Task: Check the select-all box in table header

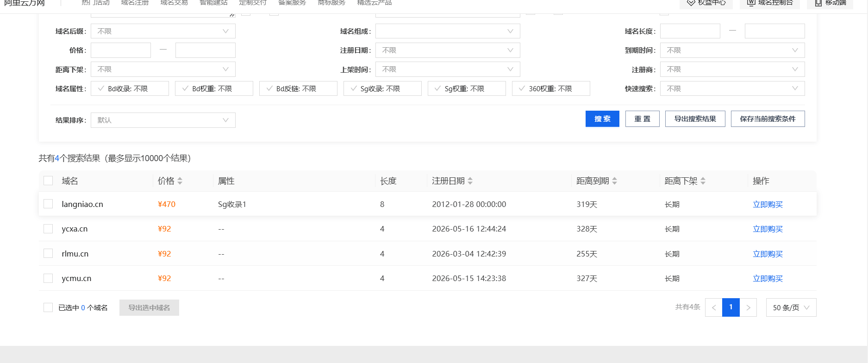Action: point(48,181)
